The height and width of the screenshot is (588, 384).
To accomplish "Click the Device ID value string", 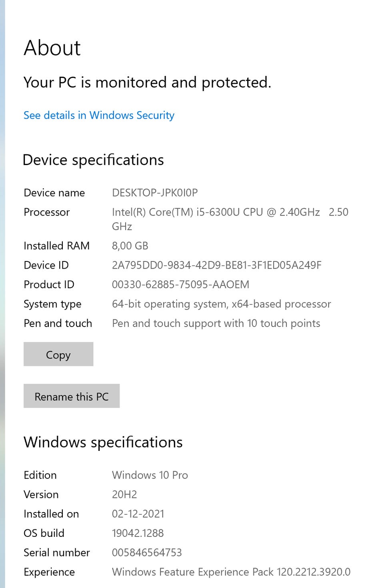I will point(216,265).
